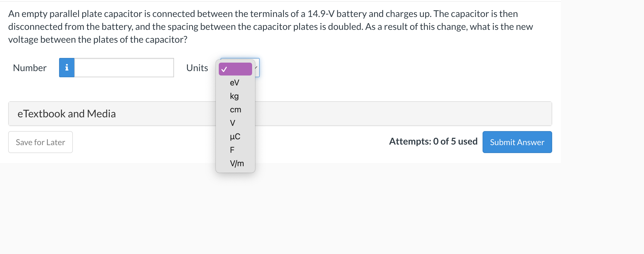Image resolution: width=644 pixels, height=254 pixels.
Task: Select cm from the units list
Action: 235,109
